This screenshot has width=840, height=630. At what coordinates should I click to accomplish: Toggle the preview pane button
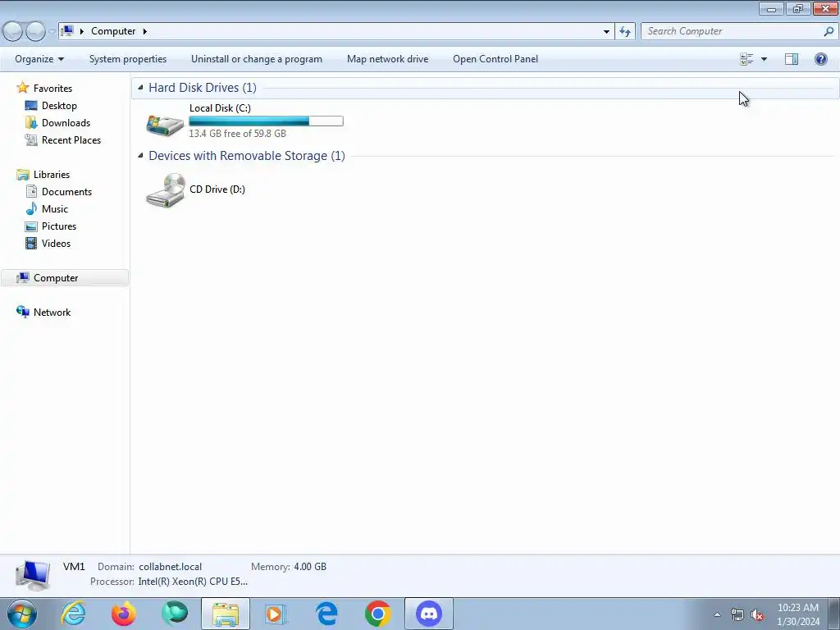click(792, 59)
